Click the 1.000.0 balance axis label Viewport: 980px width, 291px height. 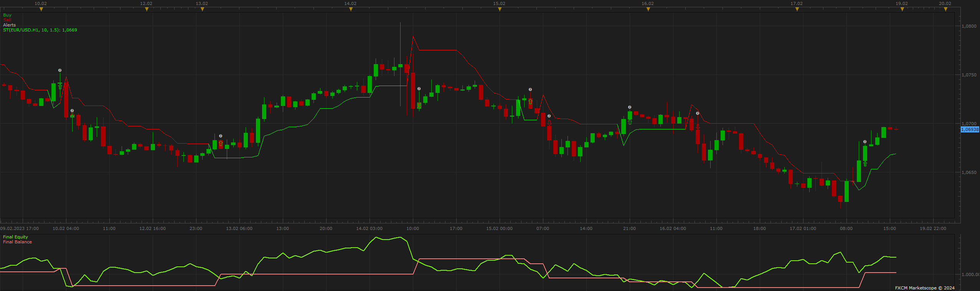click(x=970, y=274)
